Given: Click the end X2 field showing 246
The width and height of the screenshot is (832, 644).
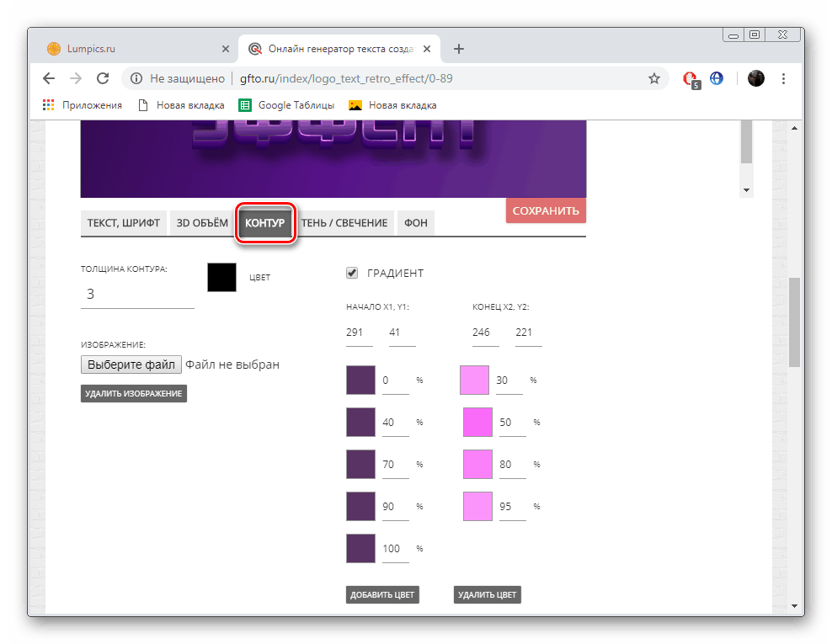Looking at the screenshot, I should click(486, 333).
